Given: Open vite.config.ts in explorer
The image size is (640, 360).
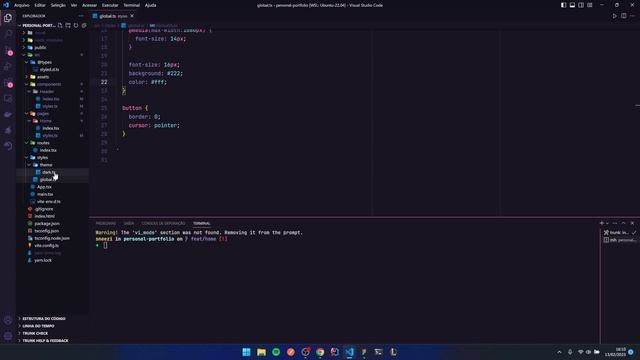Looking at the screenshot, I should point(47,246).
